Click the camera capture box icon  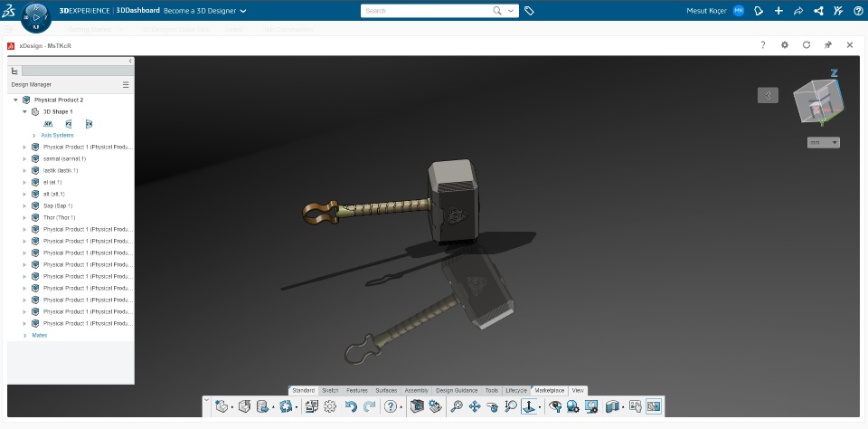pos(417,407)
